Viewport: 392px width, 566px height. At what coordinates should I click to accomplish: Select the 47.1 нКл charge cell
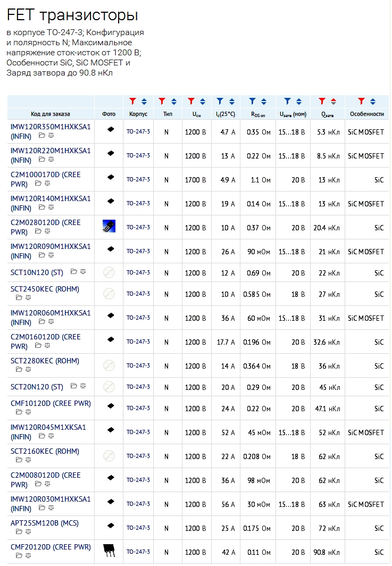pos(328,409)
